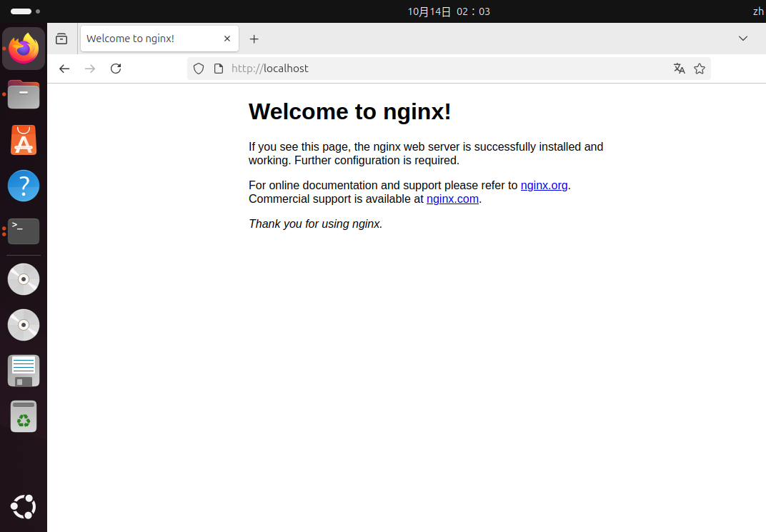Open the Terminal from the dock
This screenshot has width=766, height=532.
pyautogui.click(x=24, y=231)
